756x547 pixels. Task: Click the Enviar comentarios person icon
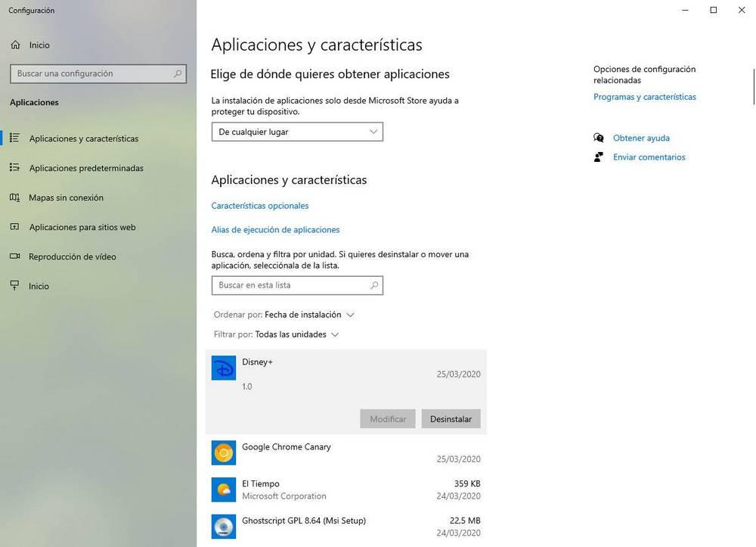[598, 157]
